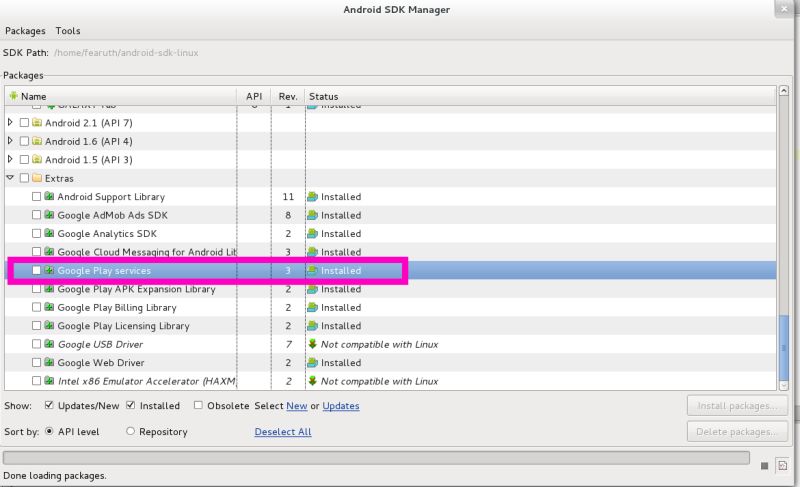
Task: Check the Google Web Driver checkbox
Action: (36, 362)
